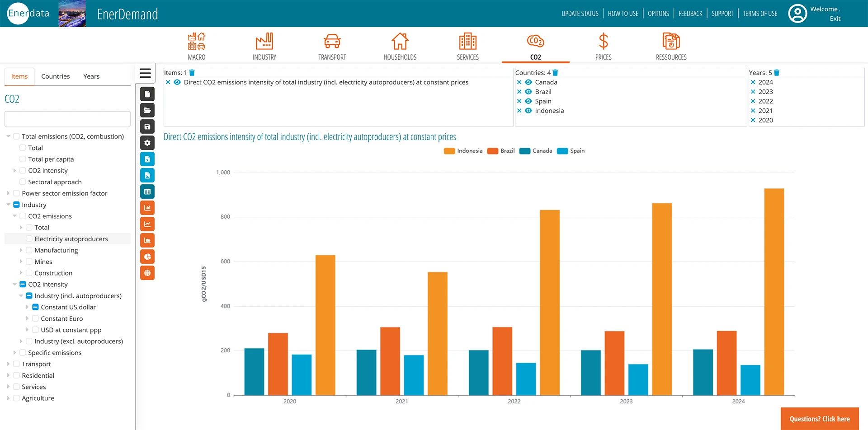Expand the Transport tree node
This screenshot has width=868, height=430.
(x=8, y=364)
